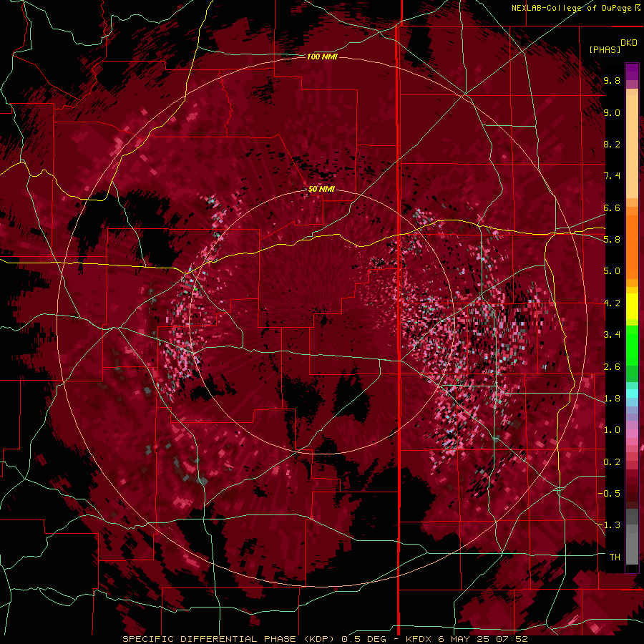The height and width of the screenshot is (644, 644).
Task: Click the cyan segment of the color bar
Action: point(632,394)
